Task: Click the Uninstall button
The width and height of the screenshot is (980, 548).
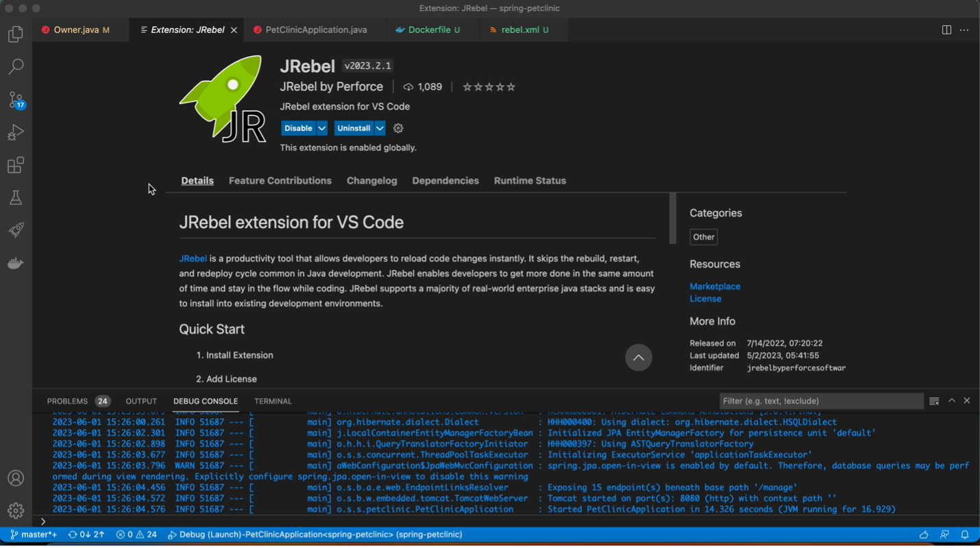Action: coord(354,128)
